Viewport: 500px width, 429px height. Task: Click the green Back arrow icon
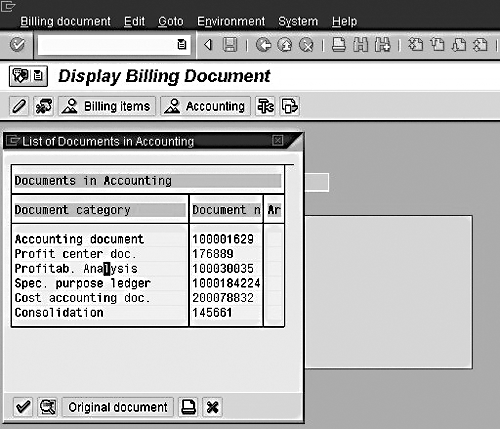coord(263,45)
